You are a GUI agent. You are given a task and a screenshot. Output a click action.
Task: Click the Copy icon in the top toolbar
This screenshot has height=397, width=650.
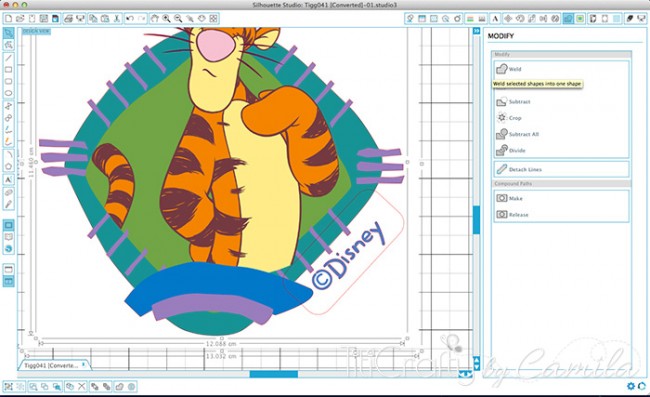[93, 19]
